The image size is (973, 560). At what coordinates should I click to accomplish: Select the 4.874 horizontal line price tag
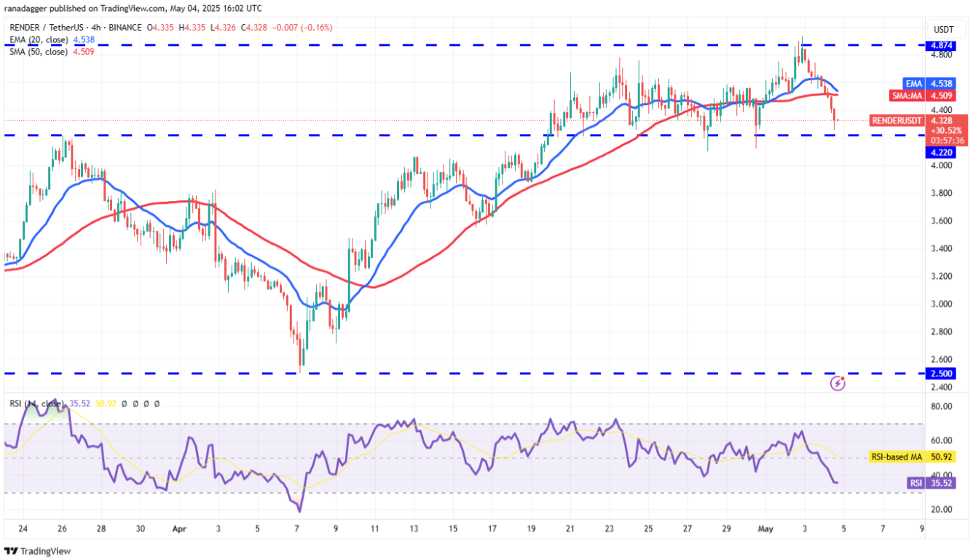[x=938, y=44]
